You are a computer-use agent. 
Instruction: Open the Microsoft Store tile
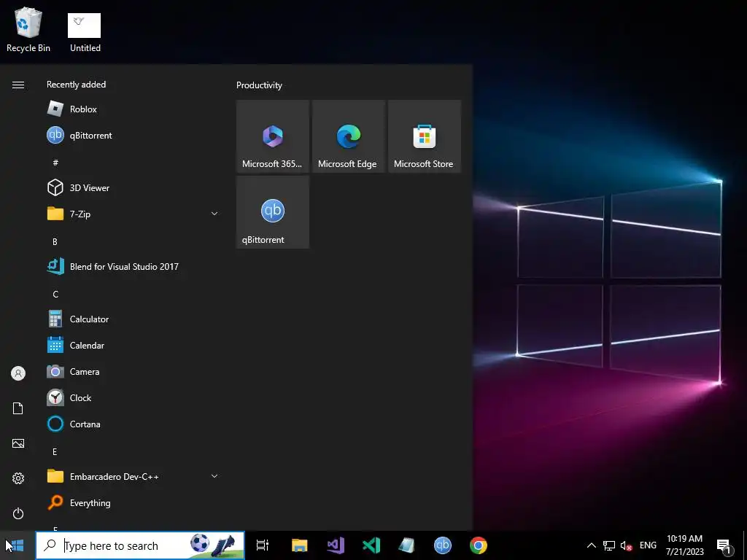[x=425, y=136]
